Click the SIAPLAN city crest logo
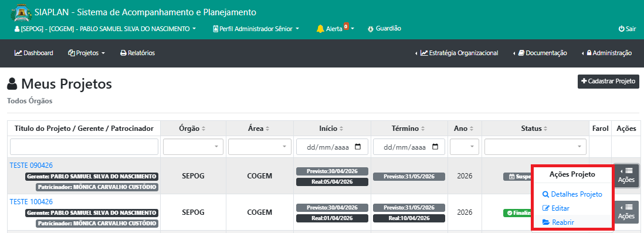This screenshot has width=644, height=233. (x=21, y=13)
